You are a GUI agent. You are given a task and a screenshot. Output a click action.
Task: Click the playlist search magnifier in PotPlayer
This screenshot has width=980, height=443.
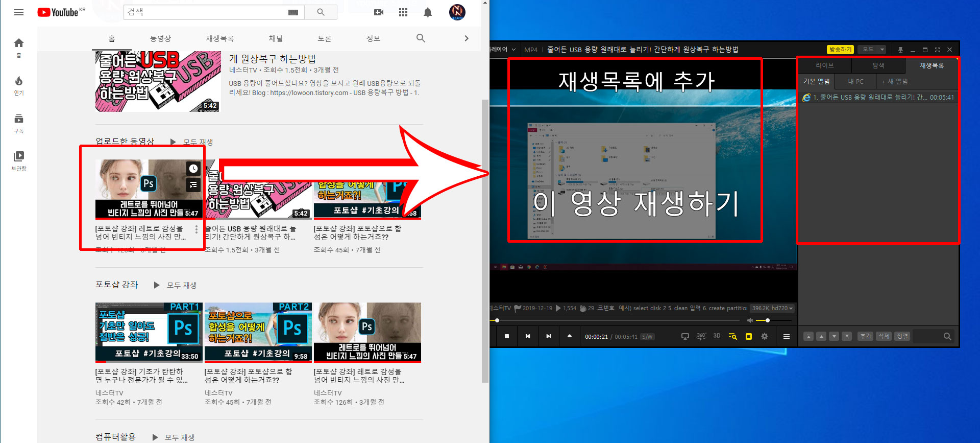click(x=947, y=336)
